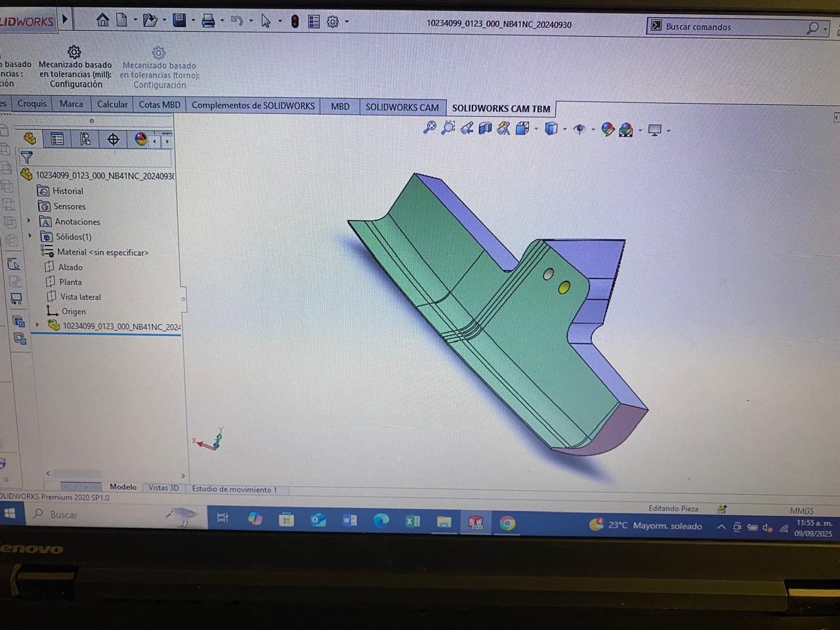Switch to the SOLIDWORKS CAM tab

click(402, 106)
